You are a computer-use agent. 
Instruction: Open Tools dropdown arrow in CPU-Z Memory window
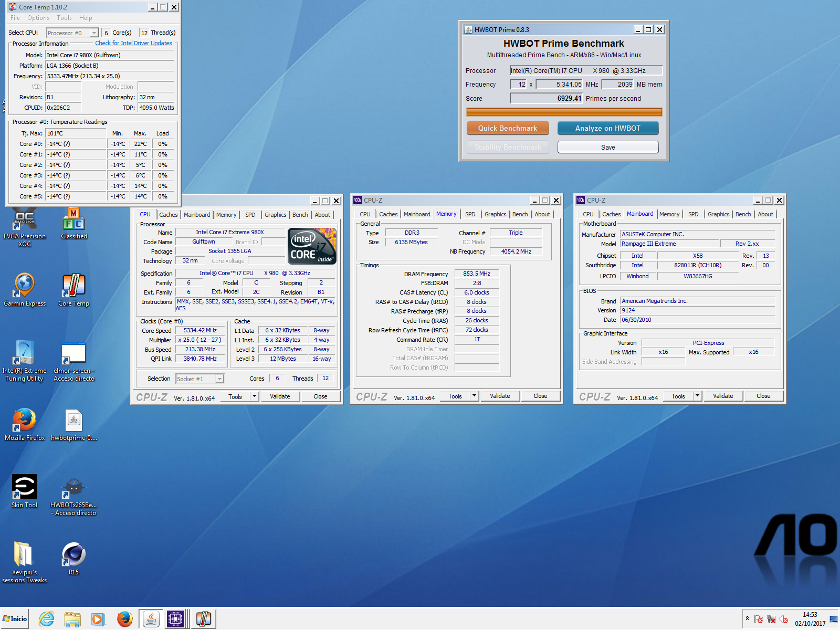click(475, 396)
